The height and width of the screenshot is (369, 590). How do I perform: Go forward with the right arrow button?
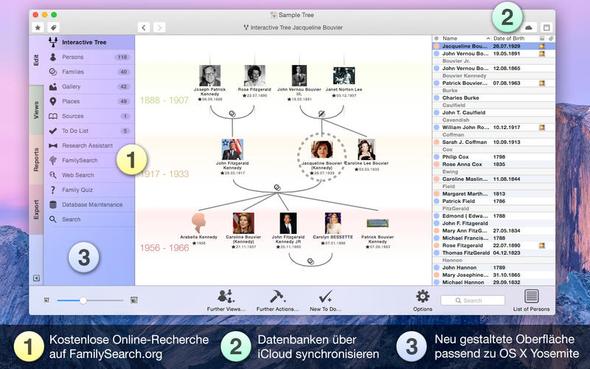[x=159, y=27]
